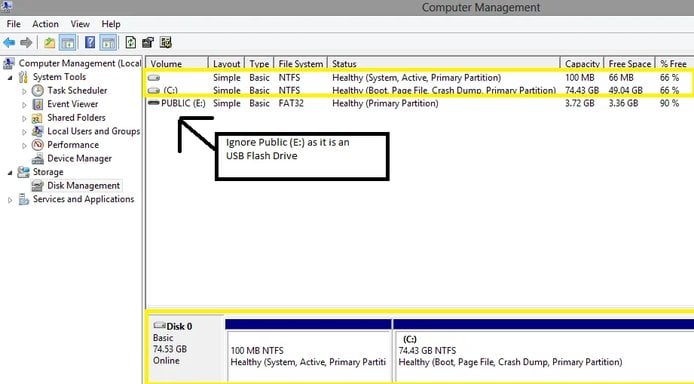Click Services and Applications icon
694x384 pixels.
23,200
